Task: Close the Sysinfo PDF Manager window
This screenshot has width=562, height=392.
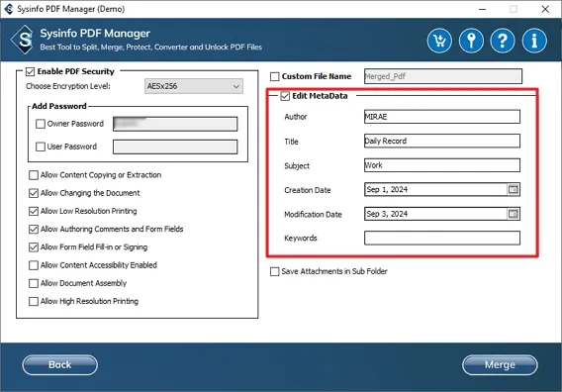Action: click(x=545, y=9)
